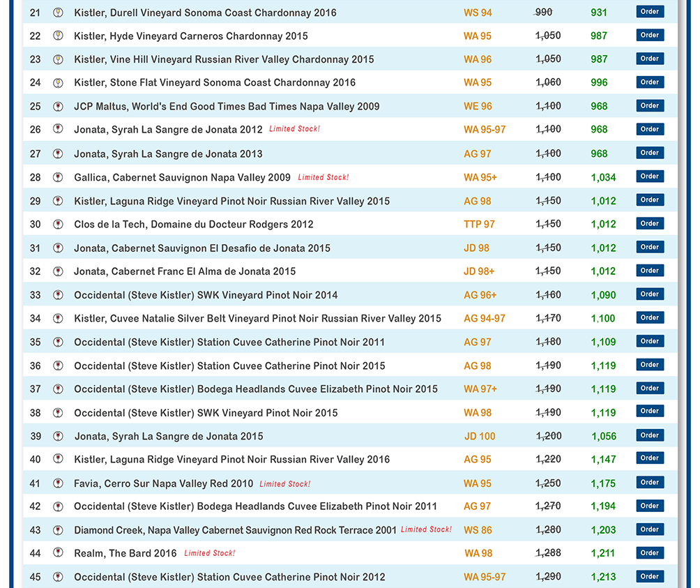
Task: Order Clos de la Tech Domaine du Docteur Rodgers
Action: (x=650, y=223)
